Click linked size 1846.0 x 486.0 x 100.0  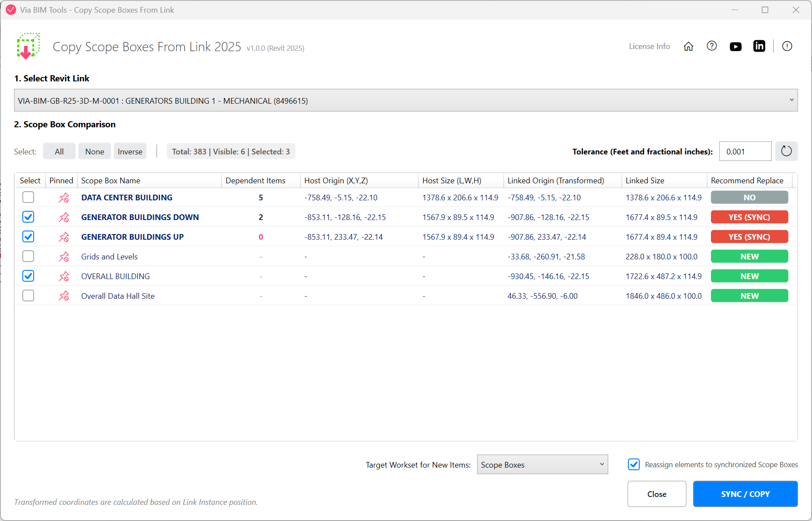[x=663, y=296]
